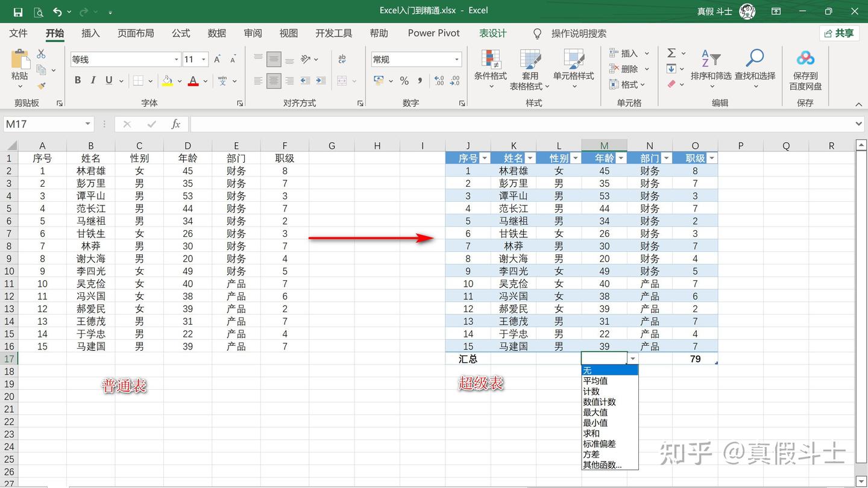The height and width of the screenshot is (488, 868).
Task: Apply the yellow fill color bucket
Action: pos(168,81)
